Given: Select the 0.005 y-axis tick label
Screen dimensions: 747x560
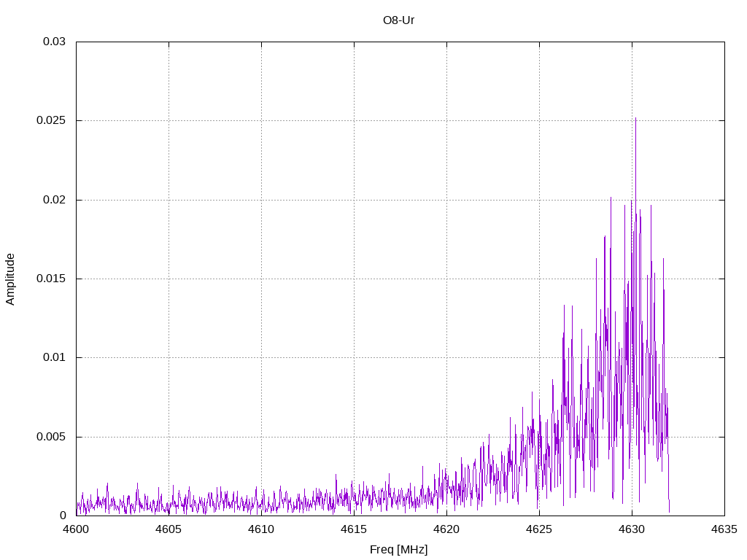Looking at the screenshot, I should click(51, 437).
